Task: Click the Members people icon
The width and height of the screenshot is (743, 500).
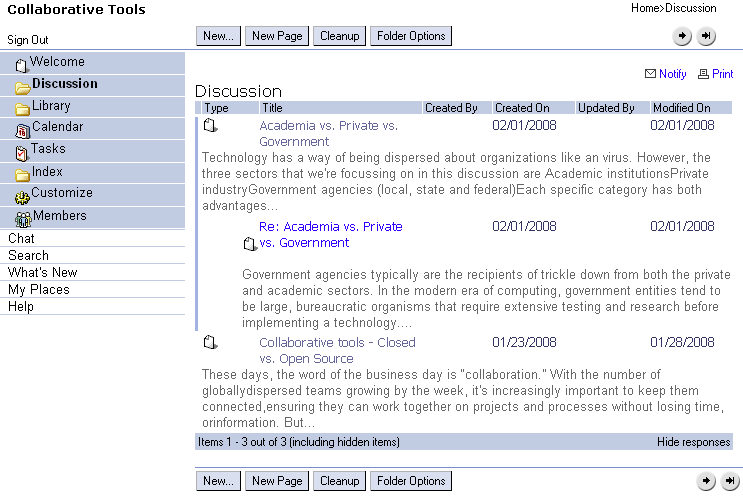Action: [x=22, y=218]
